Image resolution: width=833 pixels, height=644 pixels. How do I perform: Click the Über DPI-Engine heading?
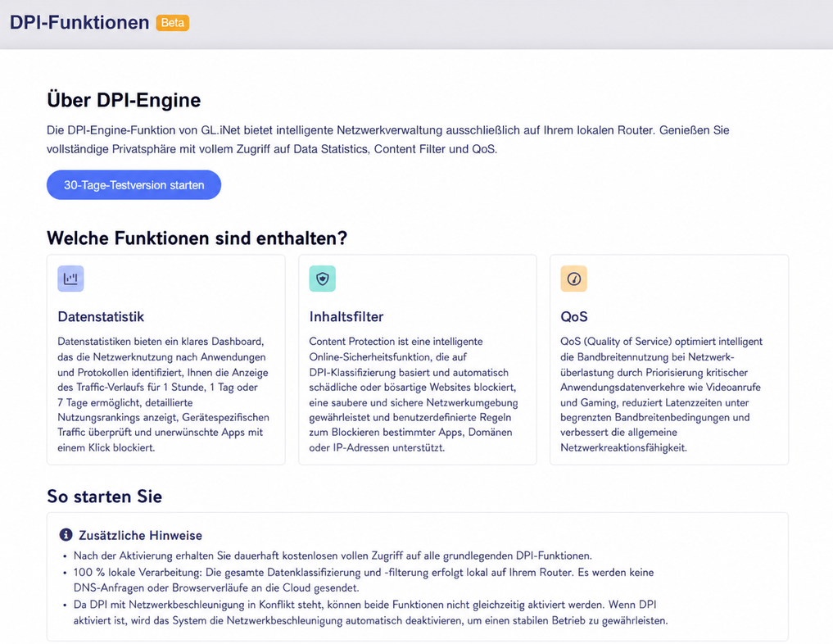[x=124, y=100]
